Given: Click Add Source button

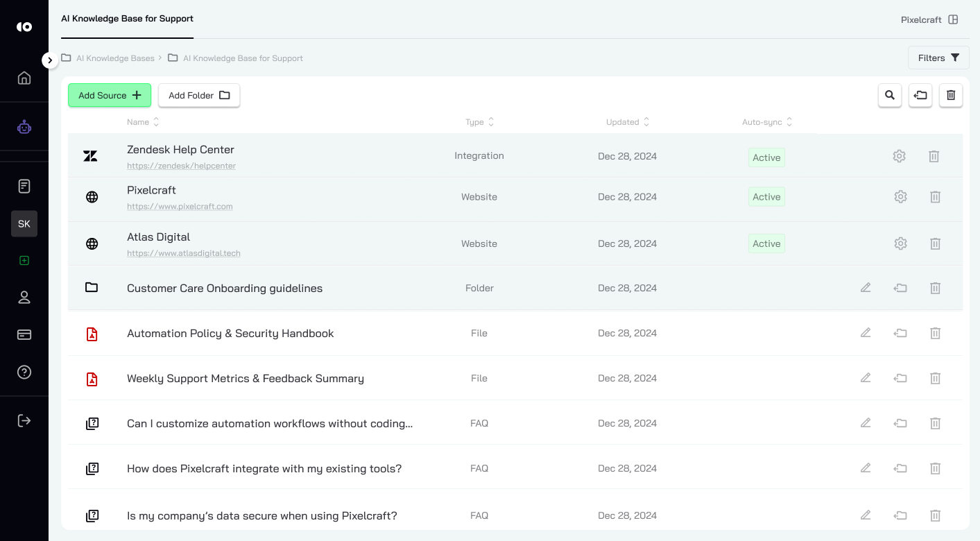Looking at the screenshot, I should click(110, 96).
